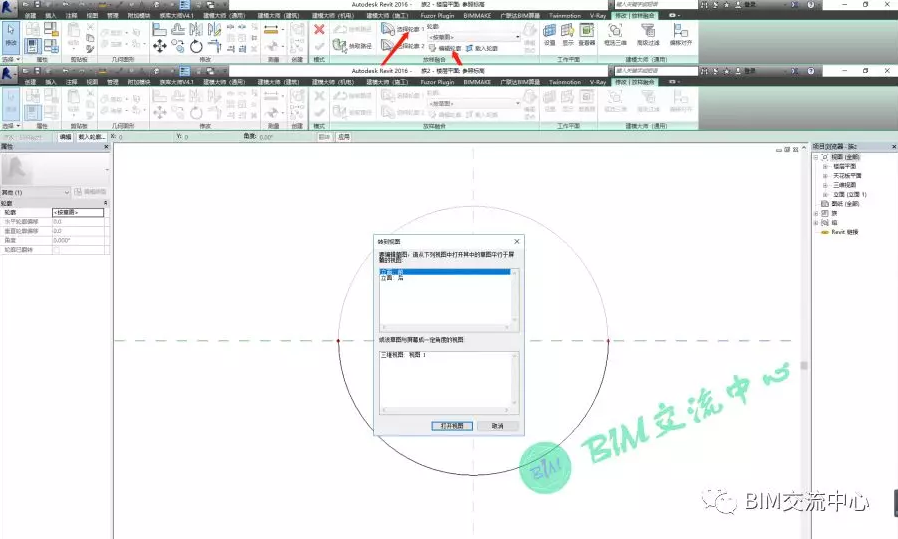Click Revit 链接 in Project Browser

pos(845,232)
